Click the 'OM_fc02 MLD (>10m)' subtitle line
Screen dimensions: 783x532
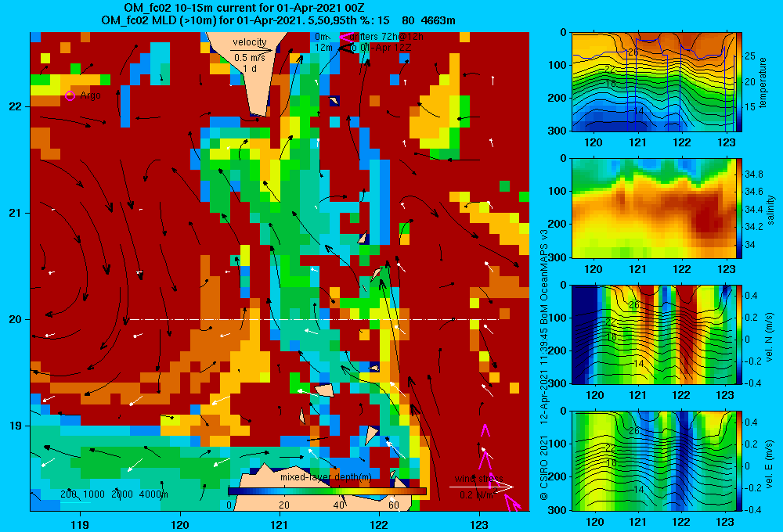(x=278, y=20)
